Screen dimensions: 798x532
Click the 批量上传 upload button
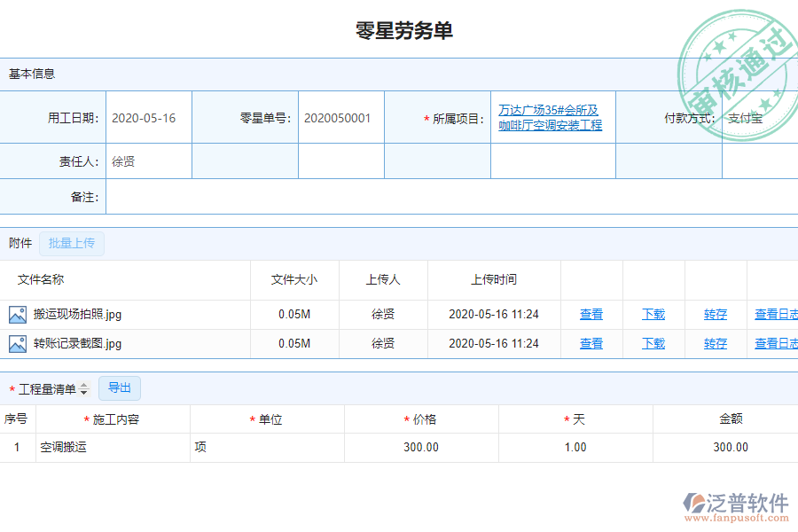coord(71,243)
